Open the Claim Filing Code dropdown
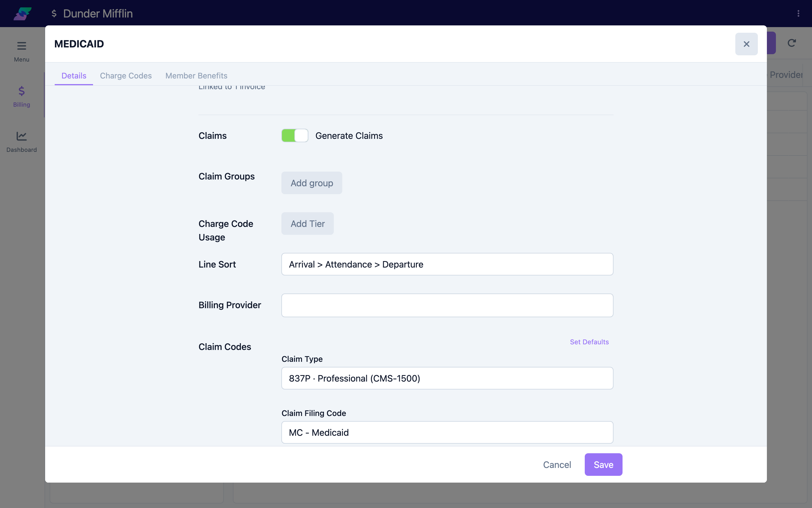812x508 pixels. (447, 432)
